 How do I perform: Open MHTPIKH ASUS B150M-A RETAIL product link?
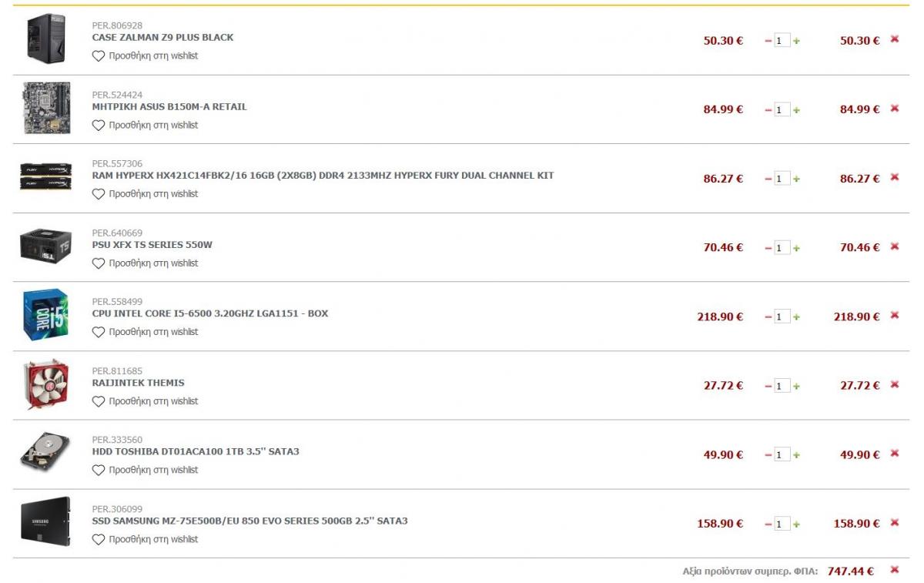[x=169, y=107]
